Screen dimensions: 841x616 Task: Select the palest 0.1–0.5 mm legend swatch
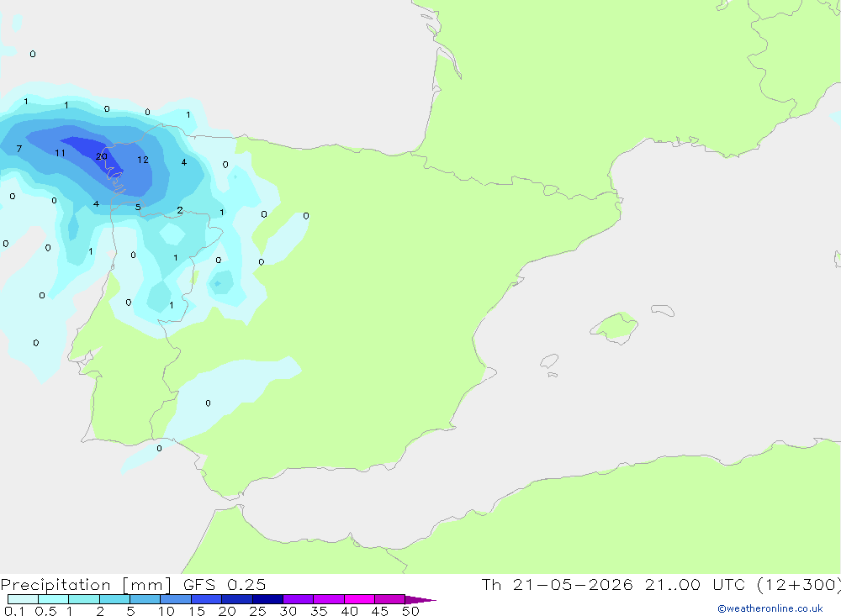tap(23, 599)
